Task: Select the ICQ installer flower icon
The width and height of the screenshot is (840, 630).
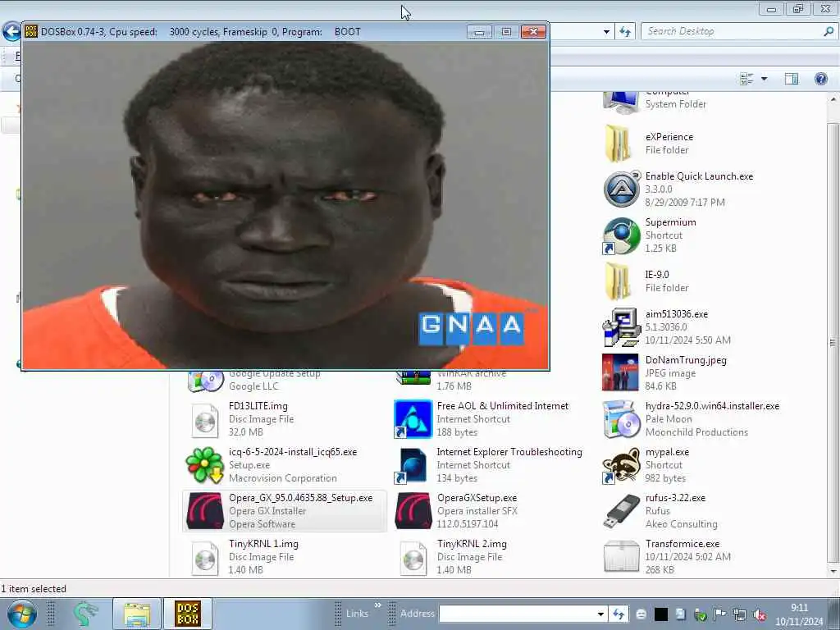Action: (x=204, y=465)
